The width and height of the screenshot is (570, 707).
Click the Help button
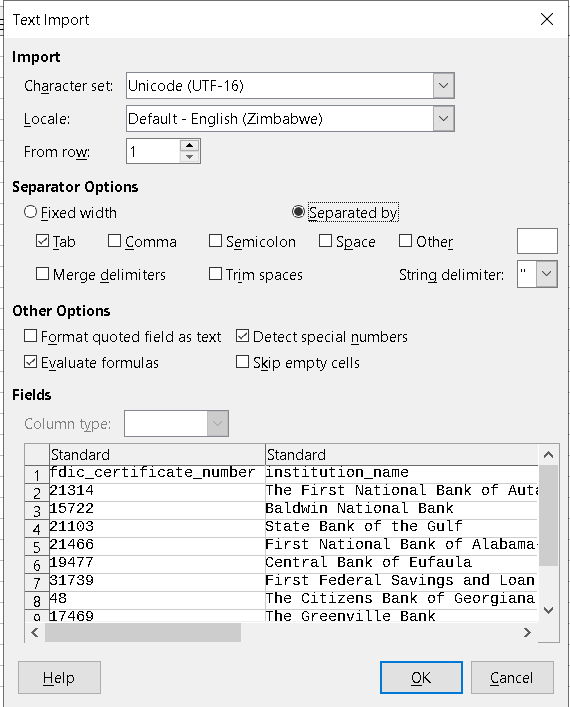coord(59,677)
